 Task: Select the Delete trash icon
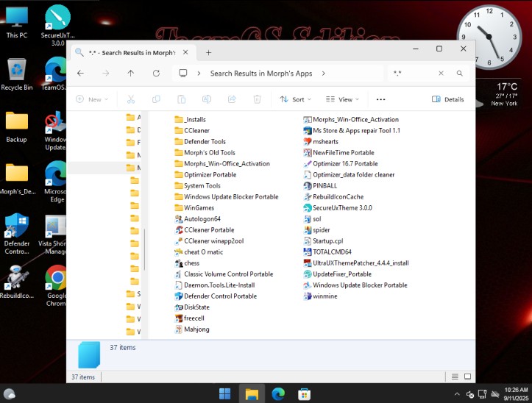pos(258,99)
